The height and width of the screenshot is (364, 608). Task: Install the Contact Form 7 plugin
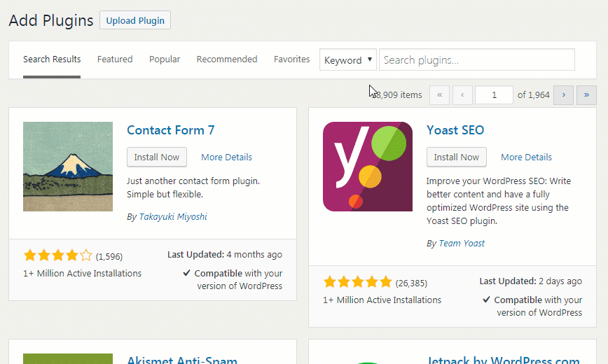click(157, 157)
